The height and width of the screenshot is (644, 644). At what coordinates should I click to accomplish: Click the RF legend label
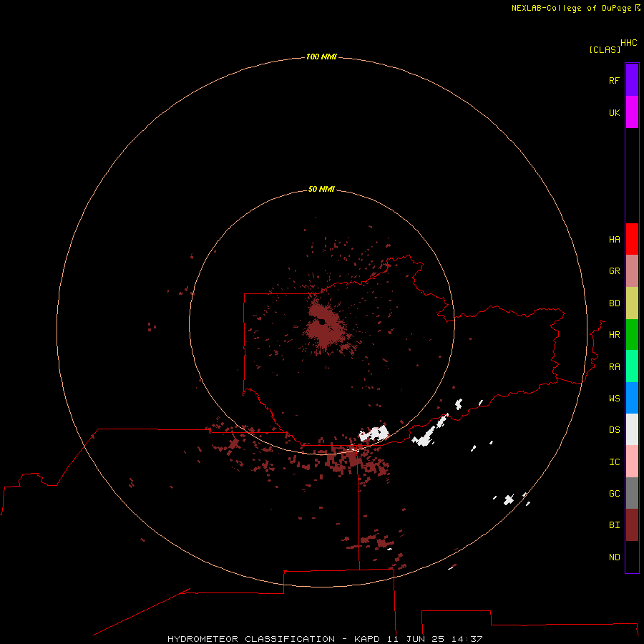(x=614, y=80)
